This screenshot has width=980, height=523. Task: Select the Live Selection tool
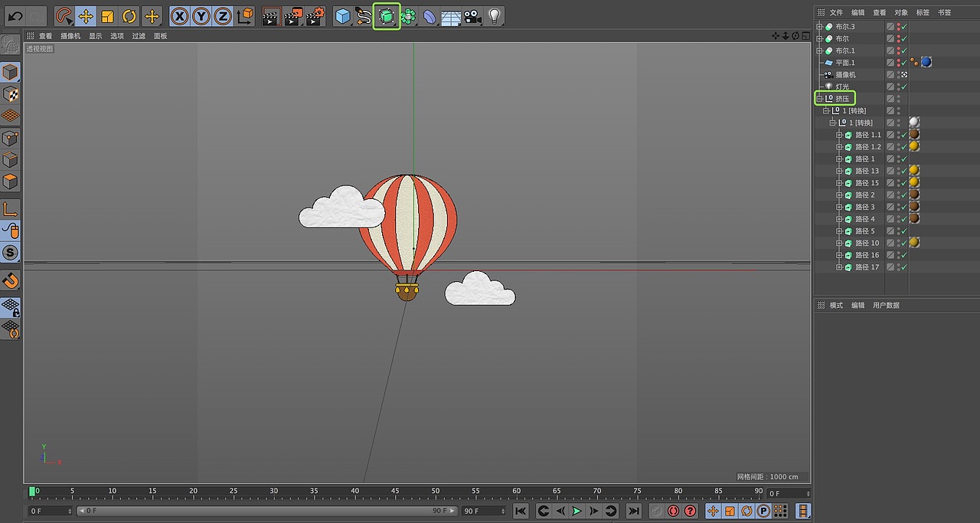click(65, 16)
